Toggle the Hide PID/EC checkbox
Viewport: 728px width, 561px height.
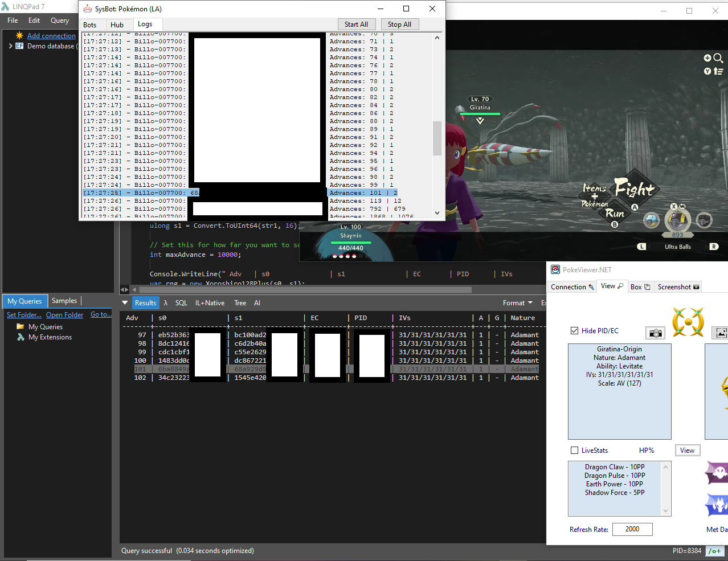[x=574, y=330]
